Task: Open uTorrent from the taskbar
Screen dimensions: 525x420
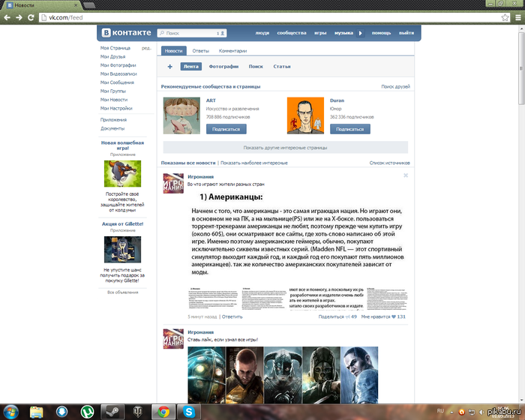Action: [x=88, y=411]
